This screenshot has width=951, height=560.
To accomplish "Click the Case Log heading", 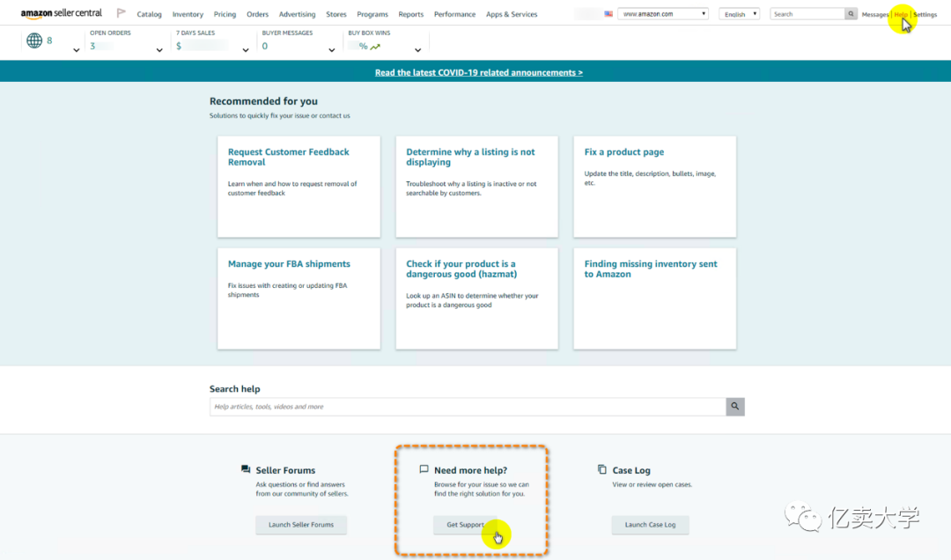I will pos(631,470).
